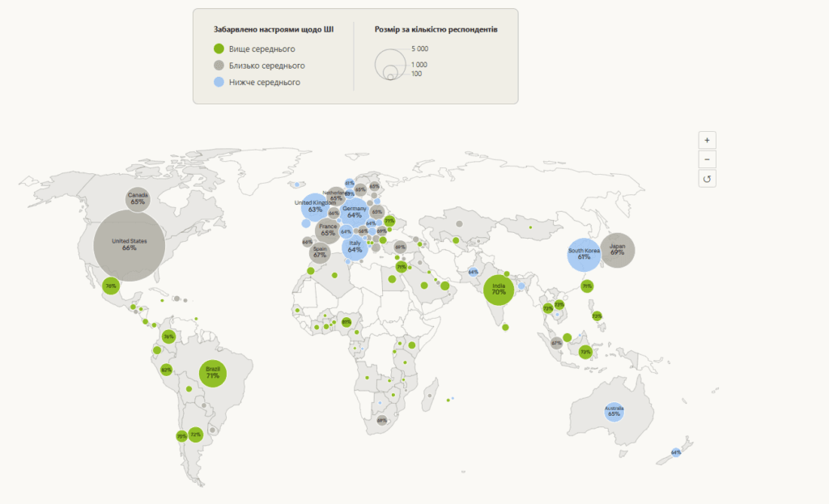Click the zoom out minus button
Screen dimensions: 829x504
[x=707, y=159]
